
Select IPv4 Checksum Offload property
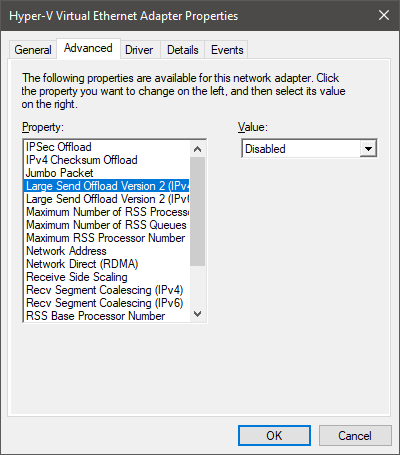(x=107, y=160)
